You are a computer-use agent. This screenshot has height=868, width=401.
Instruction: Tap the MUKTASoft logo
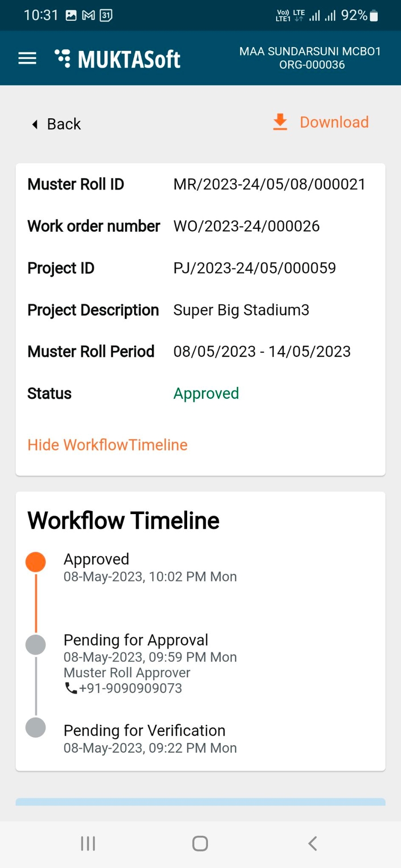(118, 59)
